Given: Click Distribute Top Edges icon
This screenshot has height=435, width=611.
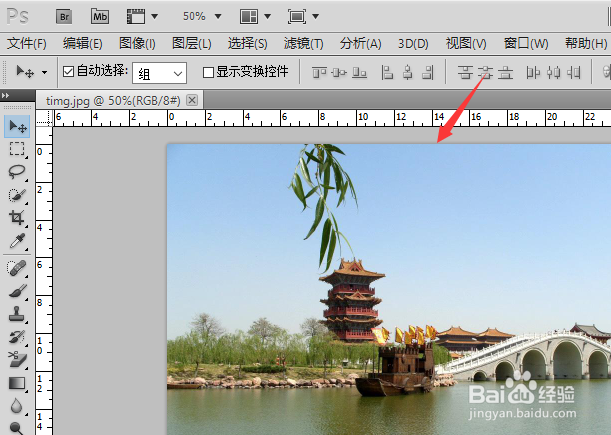Looking at the screenshot, I should pos(465,72).
